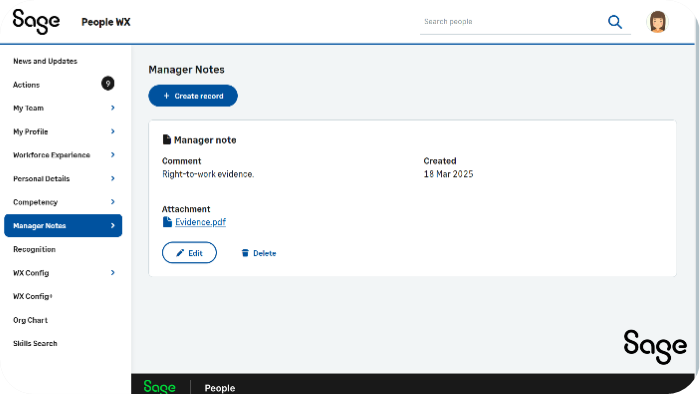This screenshot has height=394, width=700.
Task: Click the Search people input field
Action: (511, 21)
